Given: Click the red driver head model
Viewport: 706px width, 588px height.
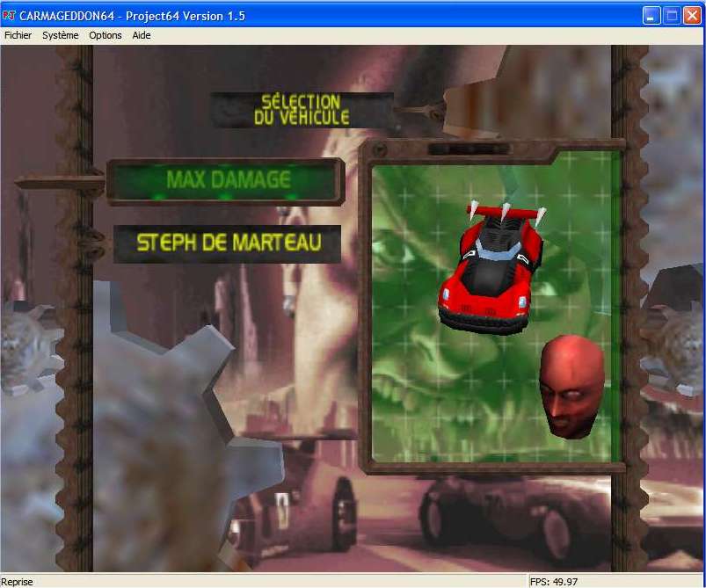Looking at the screenshot, I should [572, 386].
